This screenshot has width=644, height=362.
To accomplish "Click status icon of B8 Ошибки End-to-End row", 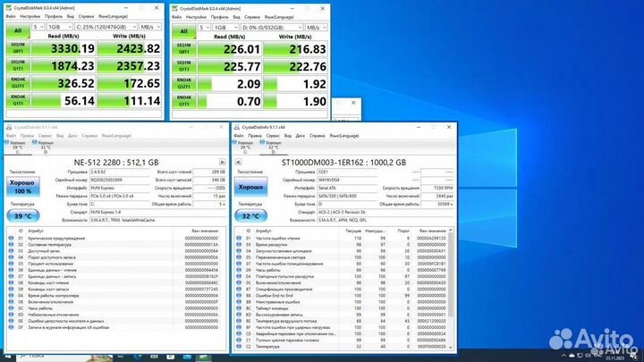I will pos(239,296).
